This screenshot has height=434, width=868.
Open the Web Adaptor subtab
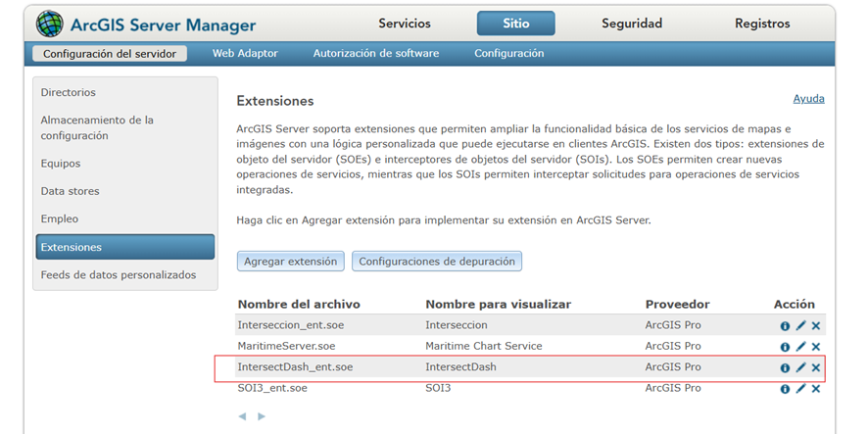(x=245, y=54)
